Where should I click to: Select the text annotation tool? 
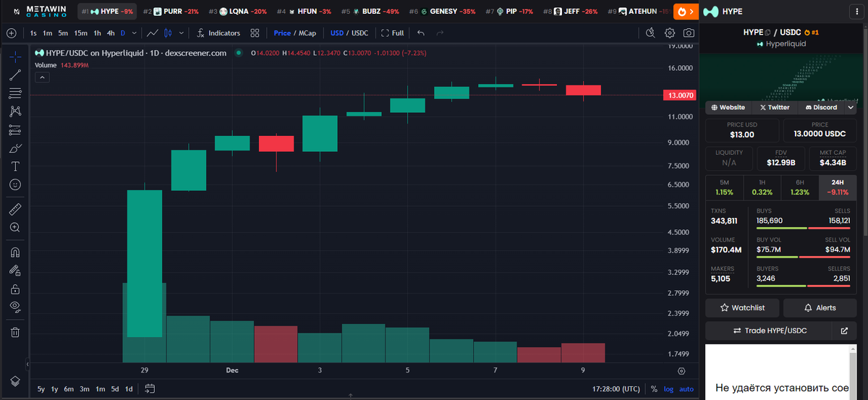pos(15,166)
